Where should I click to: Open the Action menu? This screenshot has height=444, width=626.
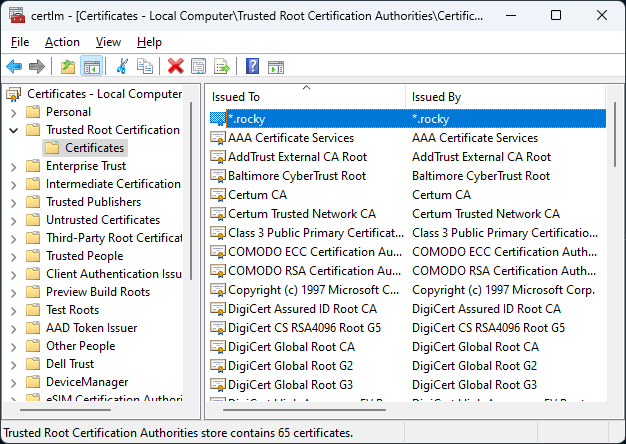tap(62, 42)
